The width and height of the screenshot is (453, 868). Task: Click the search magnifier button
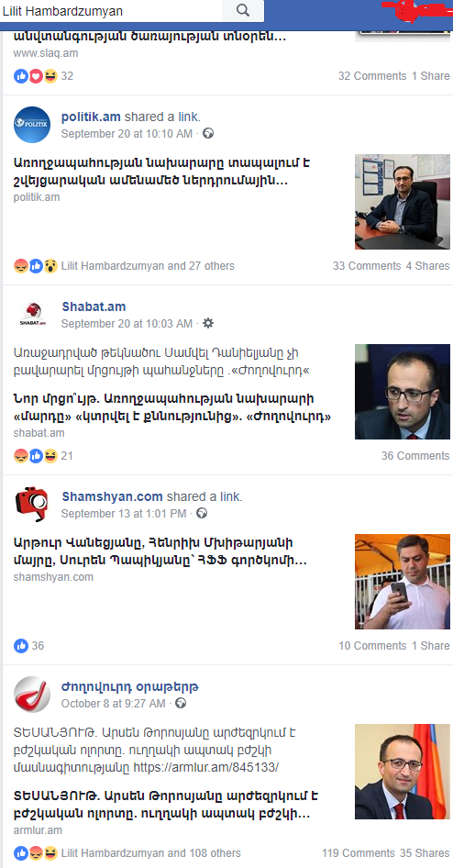(x=243, y=10)
